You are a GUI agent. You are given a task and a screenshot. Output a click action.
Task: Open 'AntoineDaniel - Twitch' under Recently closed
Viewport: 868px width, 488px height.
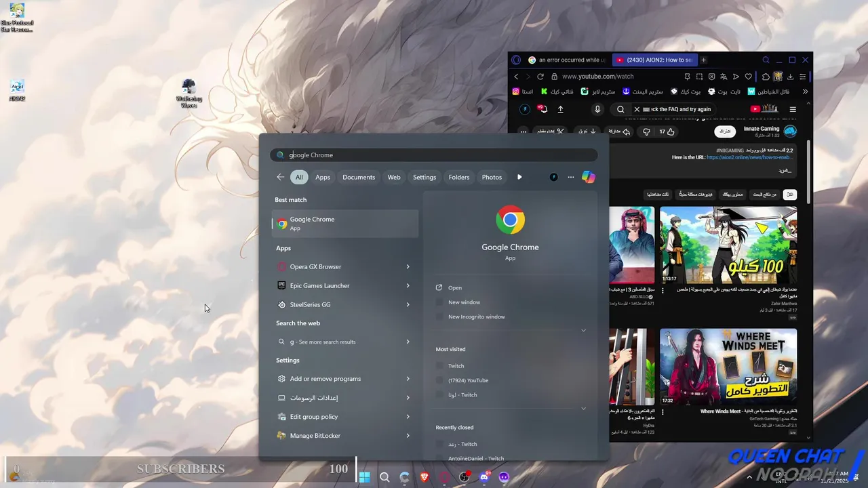[x=475, y=458]
